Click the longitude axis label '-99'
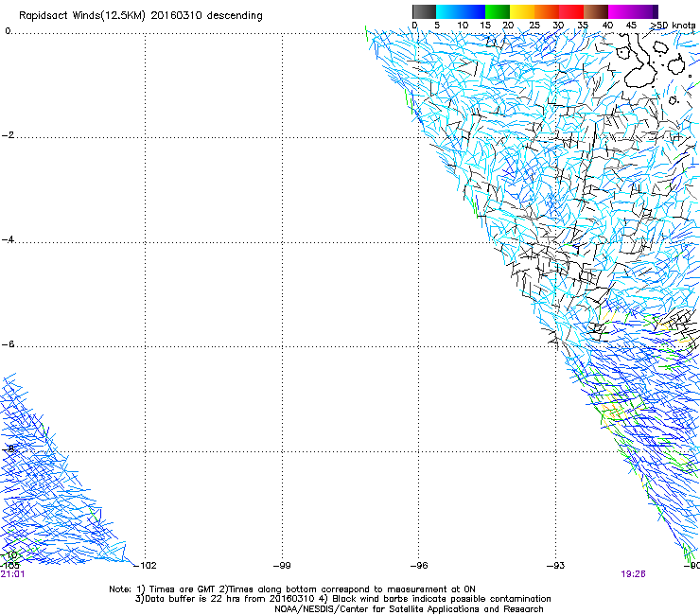 point(282,566)
